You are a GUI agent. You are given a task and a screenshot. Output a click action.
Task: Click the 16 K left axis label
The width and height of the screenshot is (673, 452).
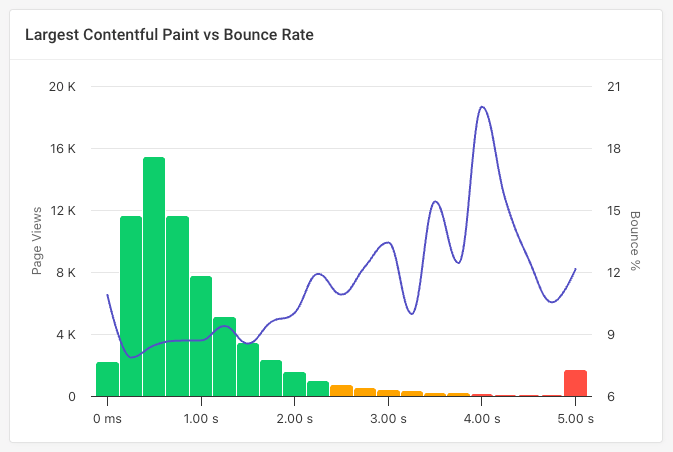tap(62, 149)
